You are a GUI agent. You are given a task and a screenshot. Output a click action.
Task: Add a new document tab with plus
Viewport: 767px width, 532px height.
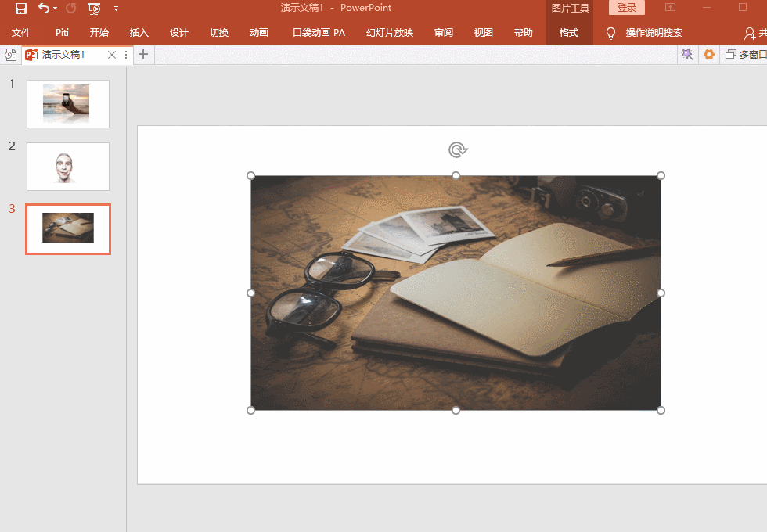[142, 54]
